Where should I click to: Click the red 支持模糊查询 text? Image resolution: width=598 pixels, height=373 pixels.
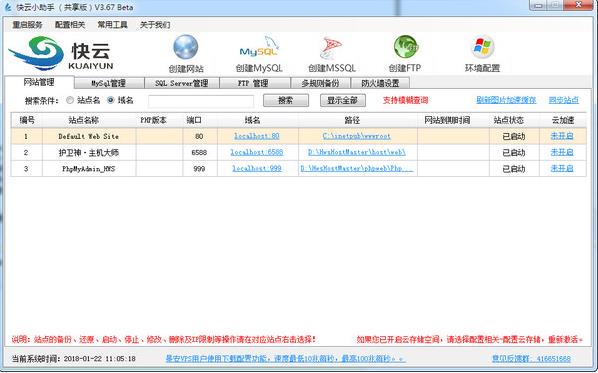(x=405, y=100)
